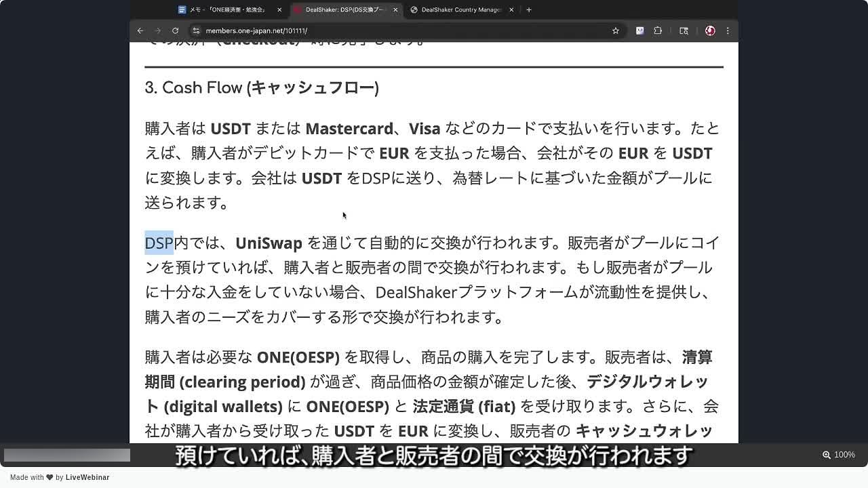Click the subtitle caption at the bottom

click(x=434, y=455)
